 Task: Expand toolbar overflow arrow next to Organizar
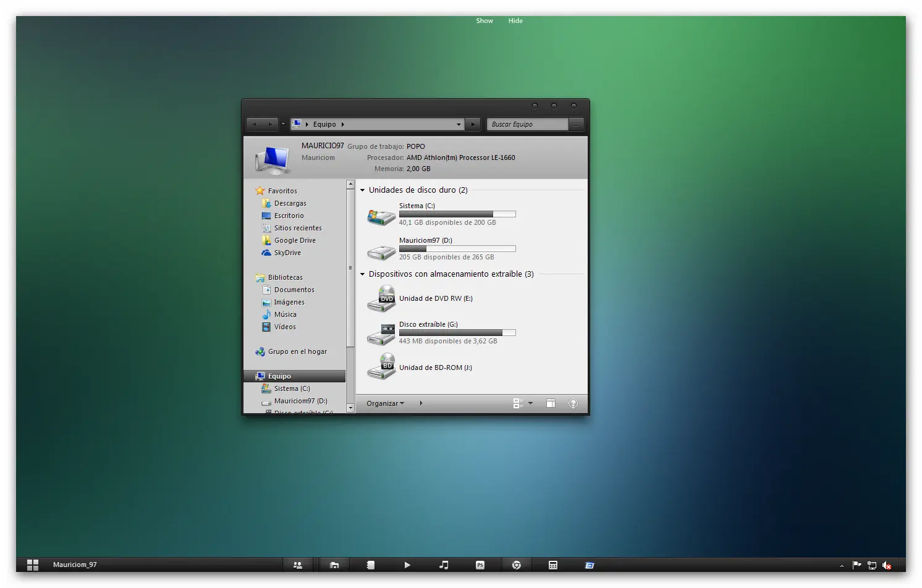pos(421,403)
